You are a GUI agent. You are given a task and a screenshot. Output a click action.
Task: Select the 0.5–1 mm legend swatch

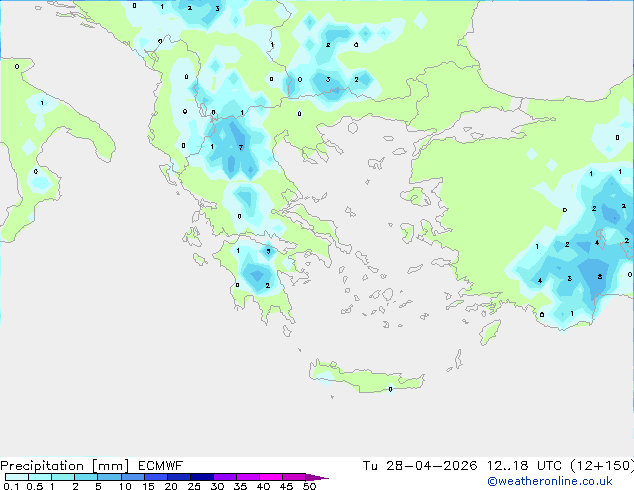pos(40,477)
